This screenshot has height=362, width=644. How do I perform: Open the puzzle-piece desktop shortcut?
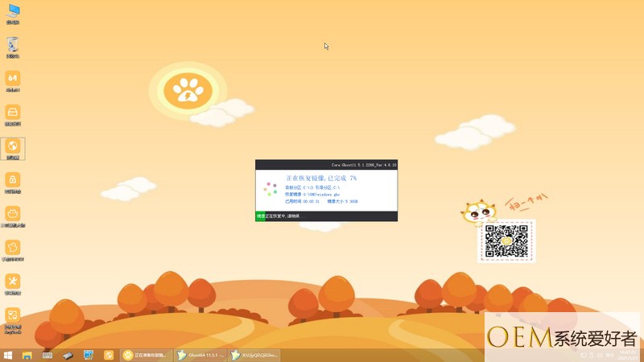point(13,248)
